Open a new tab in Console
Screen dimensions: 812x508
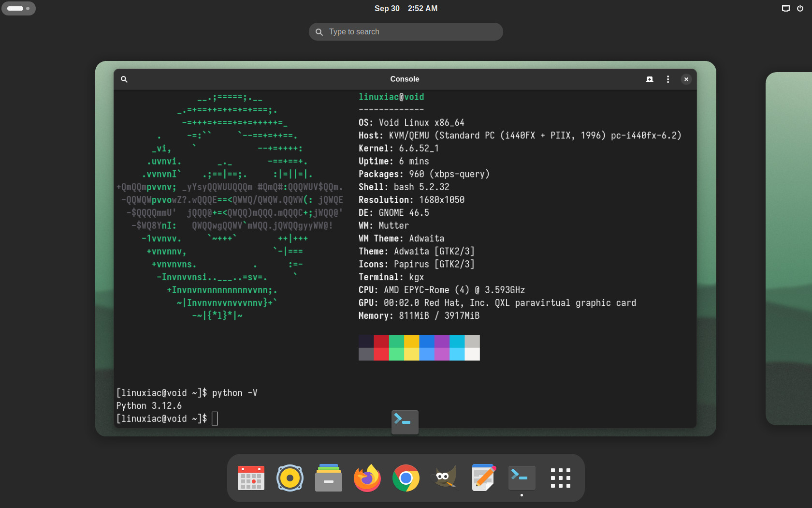point(650,79)
